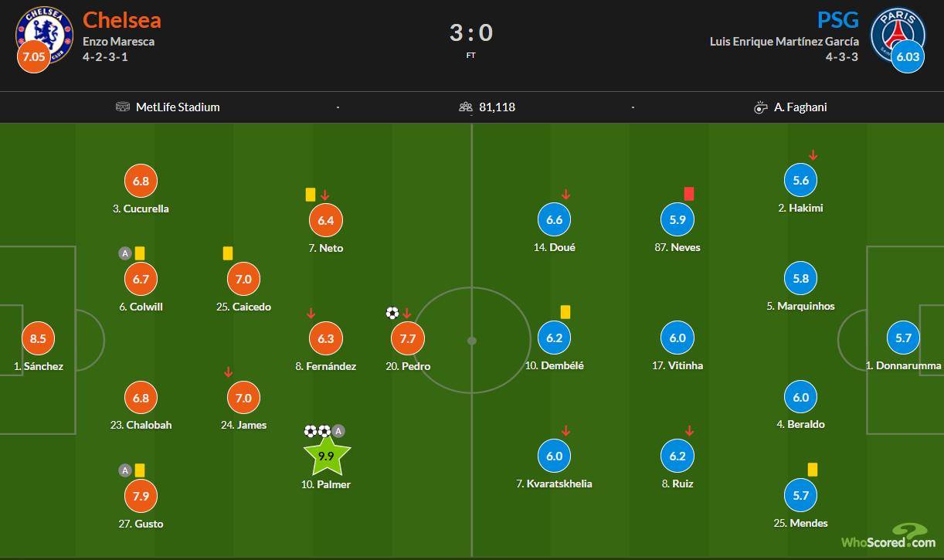The height and width of the screenshot is (560, 944).
Task: Click the goal ball icon beside Pedro
Action: tap(392, 313)
